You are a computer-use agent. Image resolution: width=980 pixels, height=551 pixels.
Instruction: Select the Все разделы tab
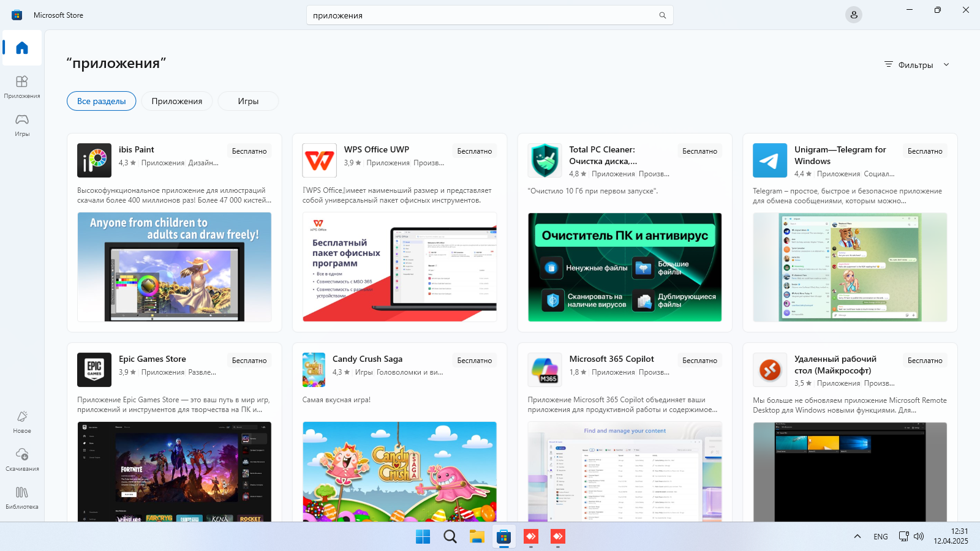pos(102,101)
